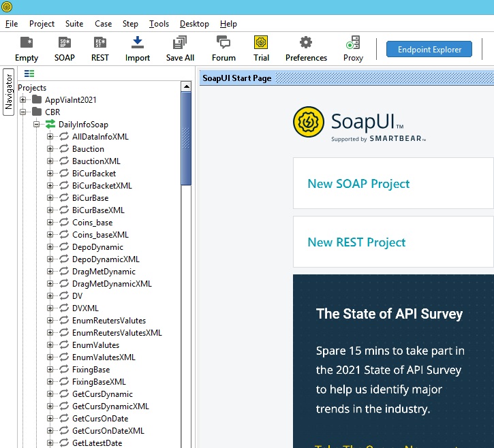Click the New REST Project link

pos(356,242)
